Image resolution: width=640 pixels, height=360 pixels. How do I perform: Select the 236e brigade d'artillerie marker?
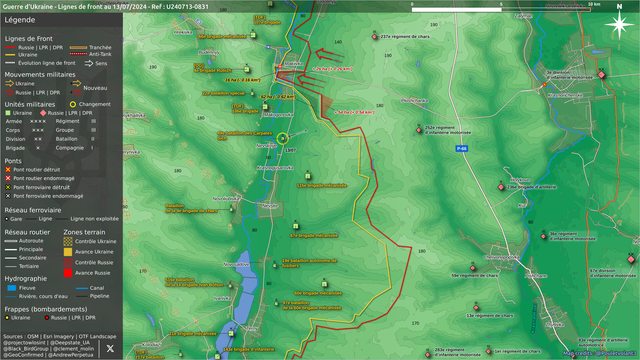tap(501, 187)
